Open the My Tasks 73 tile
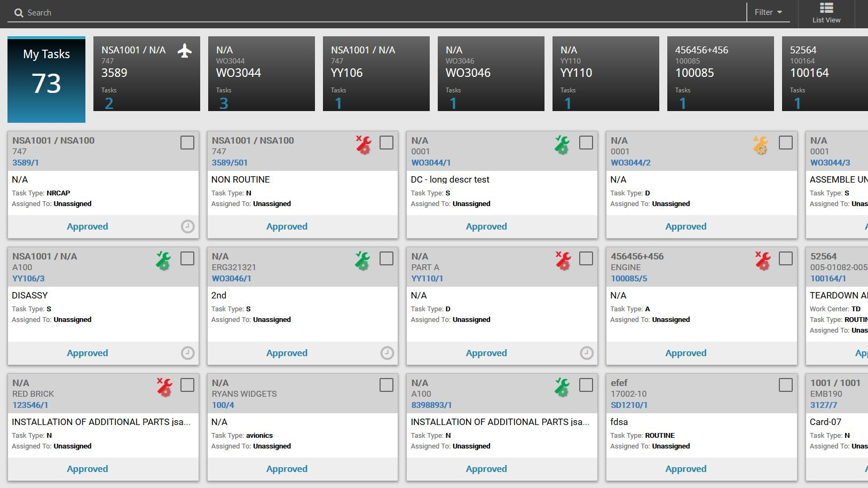The image size is (868, 488). 46,80
